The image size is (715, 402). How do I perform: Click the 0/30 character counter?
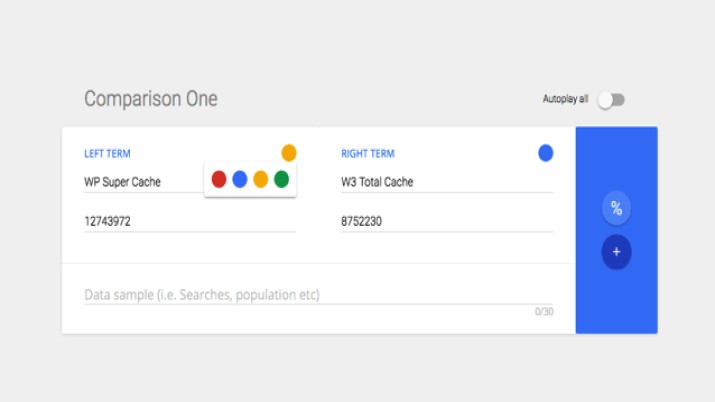tap(544, 312)
